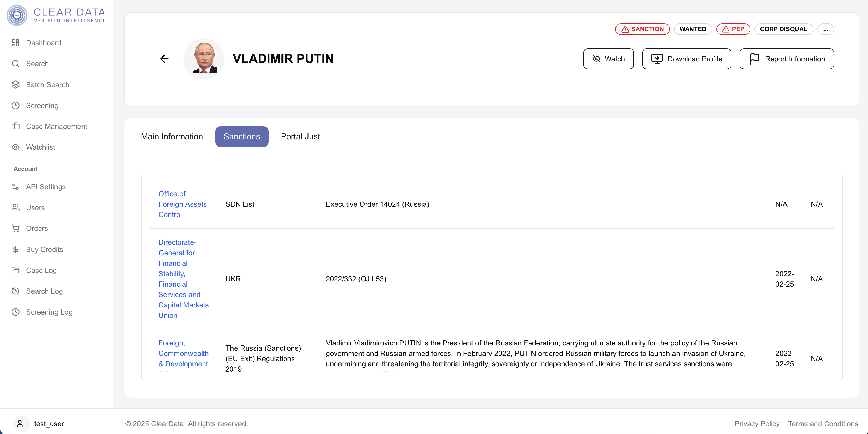Screen dimensions: 868x434
Task: Open API Settings sliders icon
Action: pos(16,187)
